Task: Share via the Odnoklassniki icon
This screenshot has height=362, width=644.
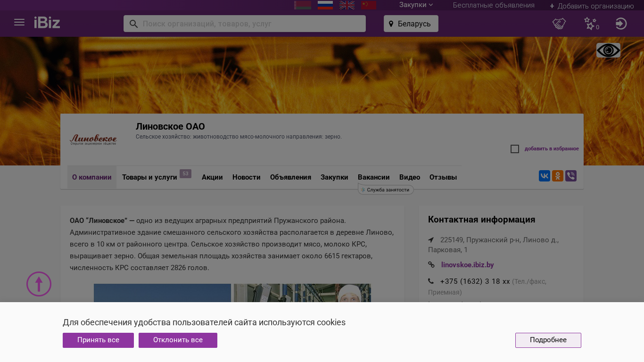Action: click(x=558, y=176)
